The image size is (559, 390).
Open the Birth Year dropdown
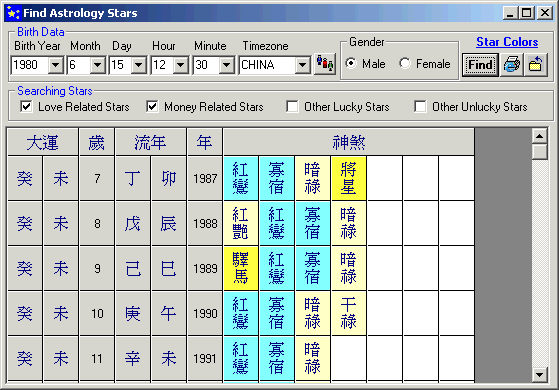[x=56, y=65]
